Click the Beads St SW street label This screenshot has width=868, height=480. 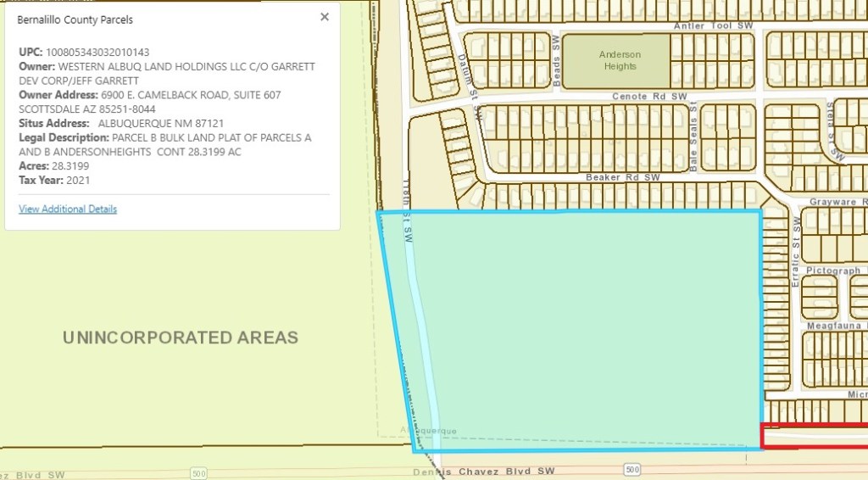click(x=558, y=61)
